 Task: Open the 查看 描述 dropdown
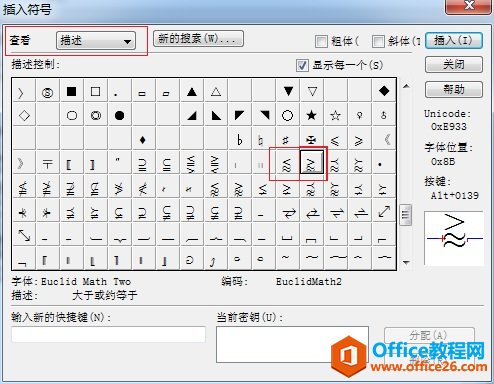(96, 41)
